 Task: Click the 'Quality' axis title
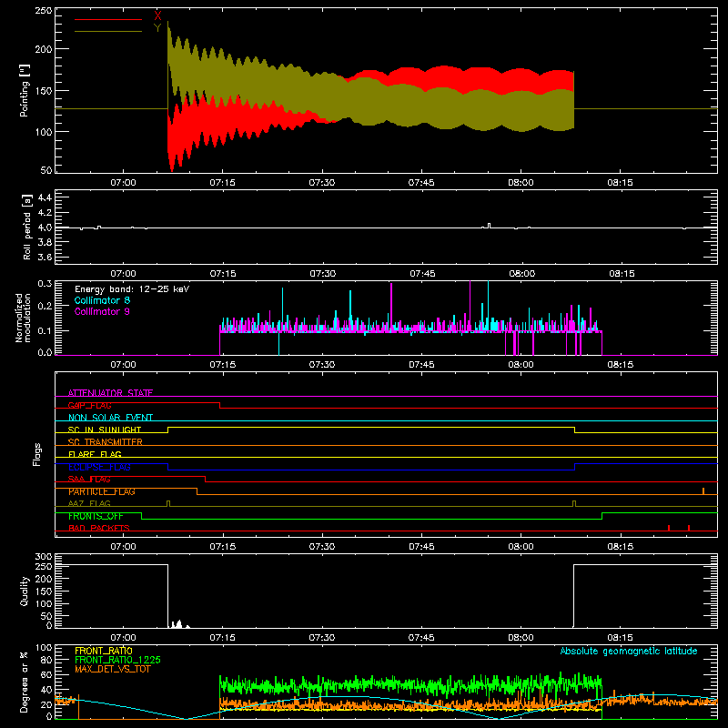point(25,591)
